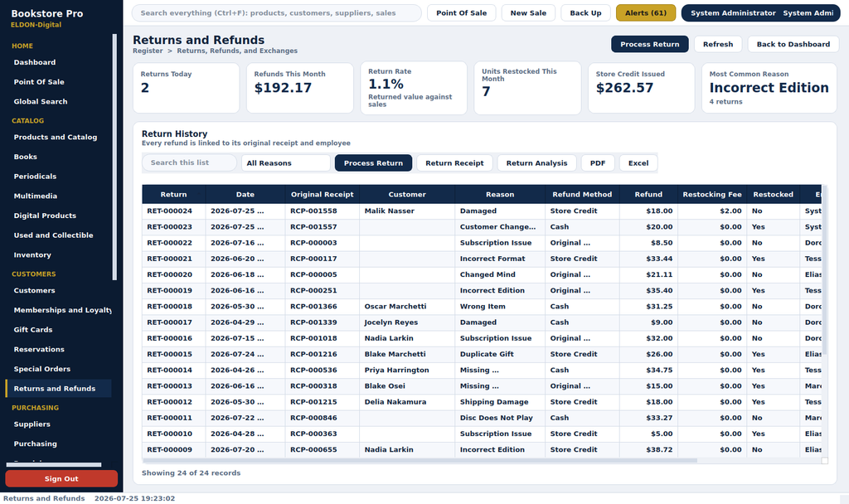Open Suppliers section

click(x=59, y=424)
